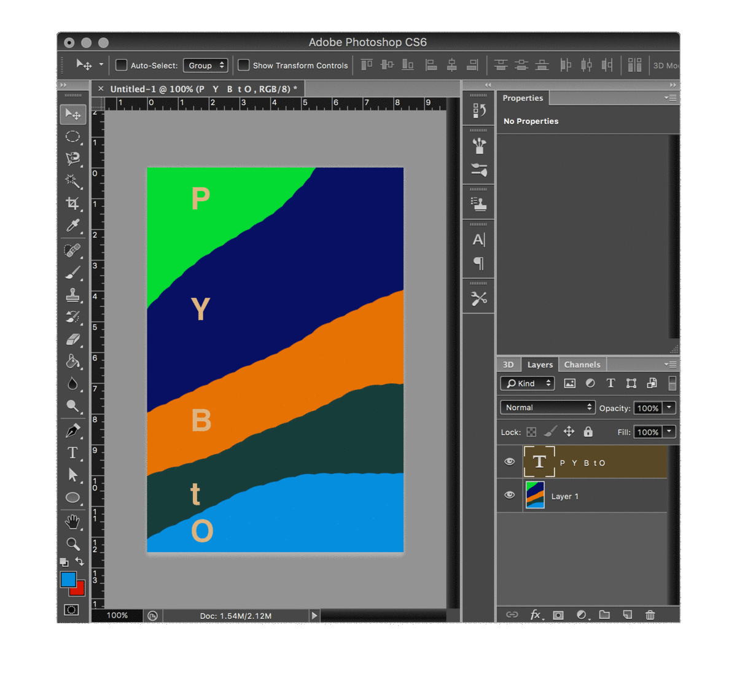Create a new group folder icon
Screen dimensions: 737x700
[605, 615]
